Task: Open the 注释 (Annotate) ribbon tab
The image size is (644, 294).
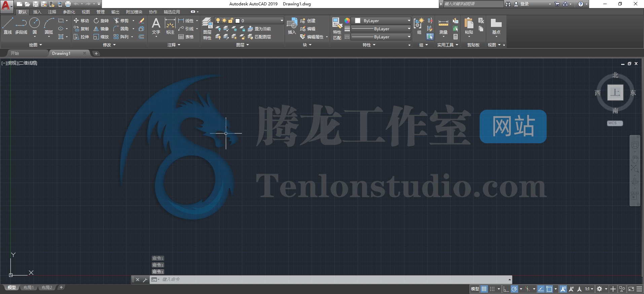Action: point(52,12)
